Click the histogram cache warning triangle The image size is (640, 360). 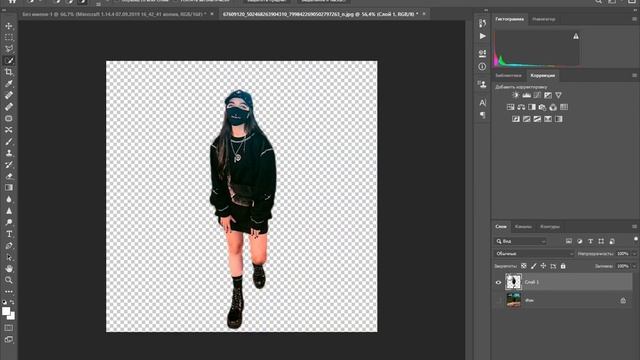click(576, 36)
